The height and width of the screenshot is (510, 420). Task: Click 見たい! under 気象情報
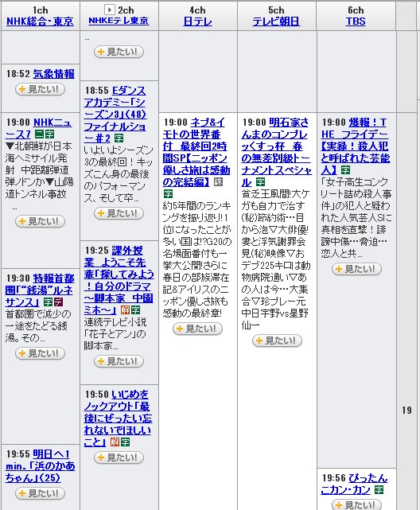40,89
